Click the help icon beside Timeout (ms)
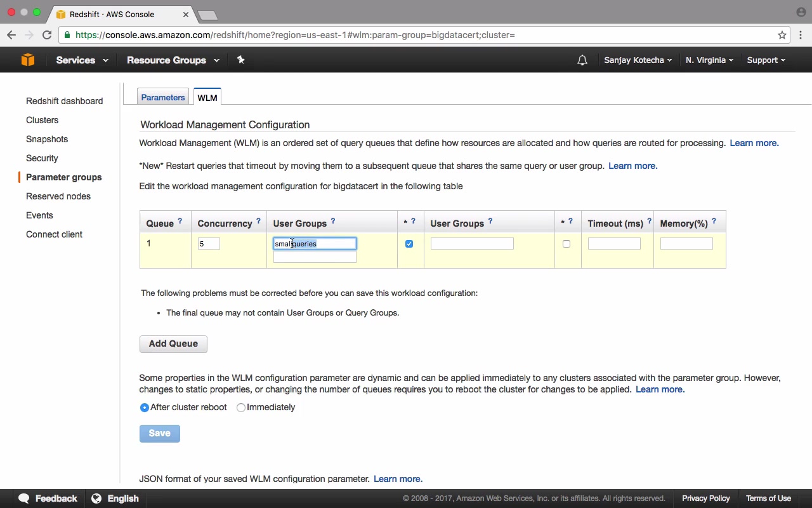Screen dimensions: 812x508 [649, 221]
